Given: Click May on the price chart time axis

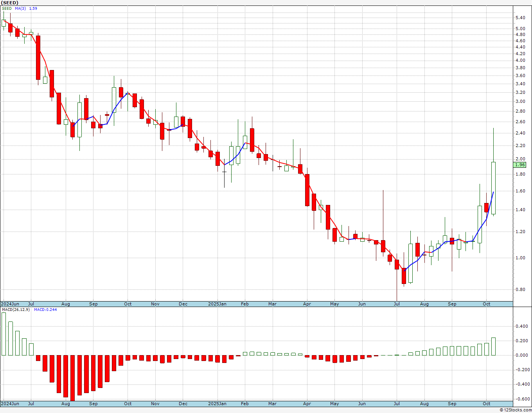Looking at the screenshot, I should (334, 304).
